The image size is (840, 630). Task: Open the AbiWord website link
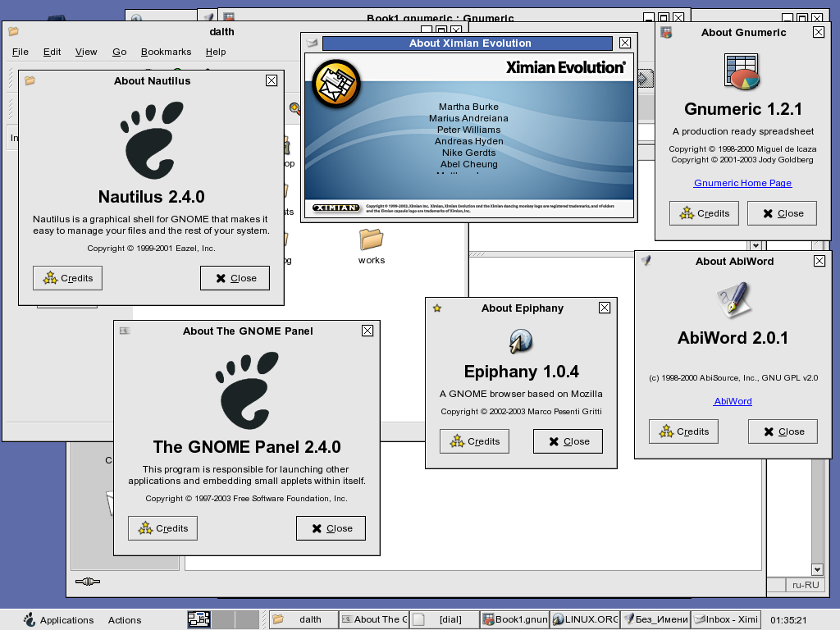(733, 400)
